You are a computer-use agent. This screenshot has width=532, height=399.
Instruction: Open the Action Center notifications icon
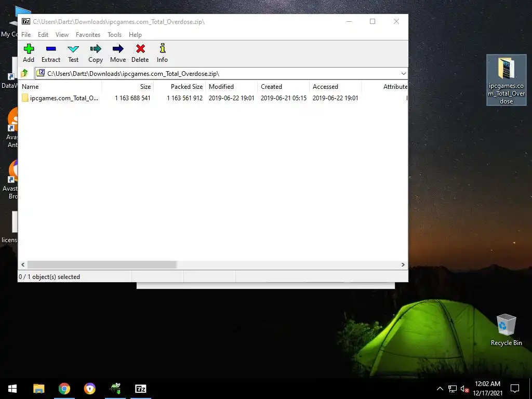pos(515,389)
